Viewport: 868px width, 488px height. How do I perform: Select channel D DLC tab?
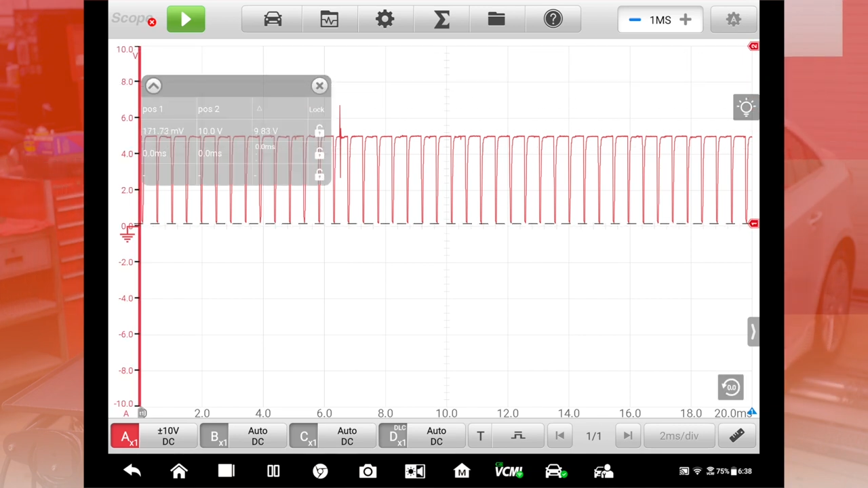[393, 436]
